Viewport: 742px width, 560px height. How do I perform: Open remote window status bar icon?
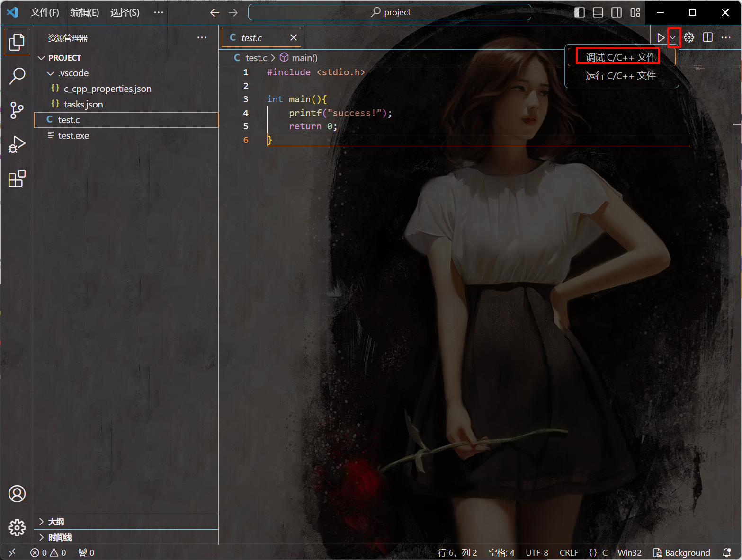point(12,552)
